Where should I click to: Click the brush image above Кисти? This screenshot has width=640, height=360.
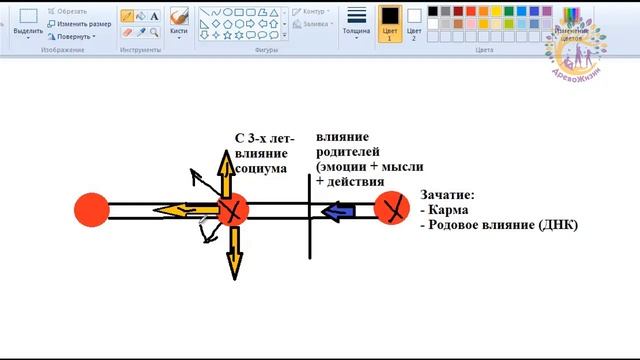pyautogui.click(x=179, y=16)
